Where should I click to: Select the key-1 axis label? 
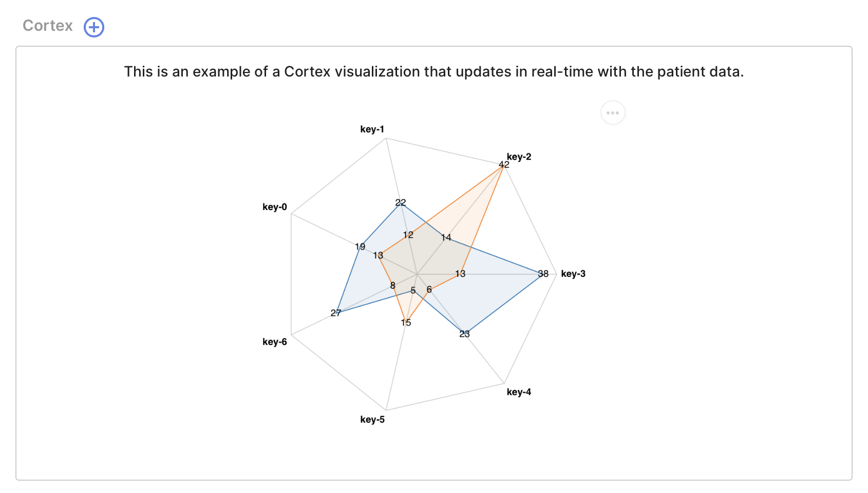(372, 129)
